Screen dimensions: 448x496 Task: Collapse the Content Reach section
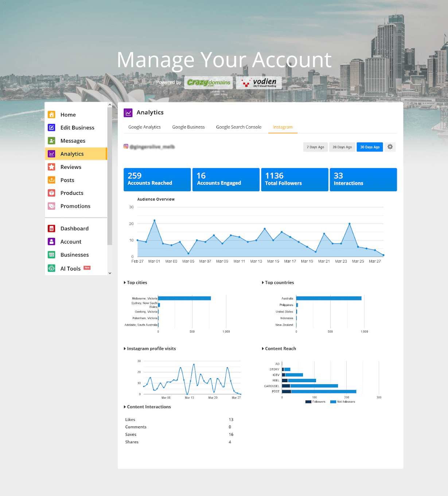pos(263,348)
